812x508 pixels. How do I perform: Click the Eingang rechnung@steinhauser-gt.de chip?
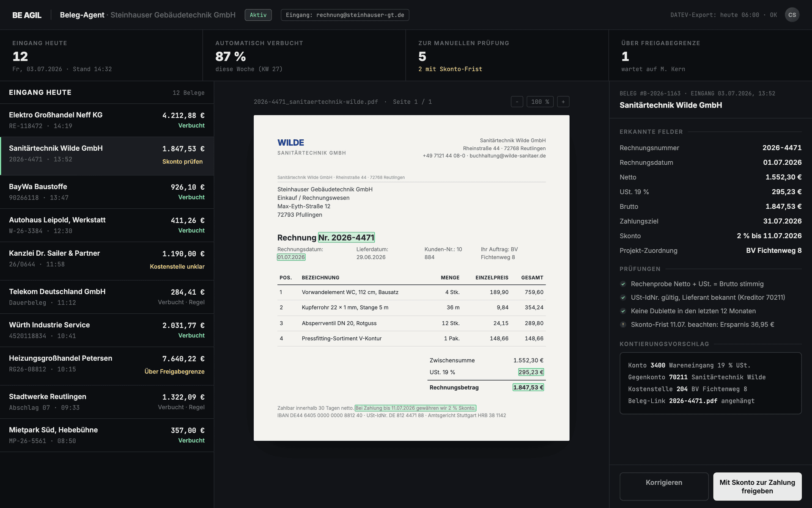[x=345, y=15]
